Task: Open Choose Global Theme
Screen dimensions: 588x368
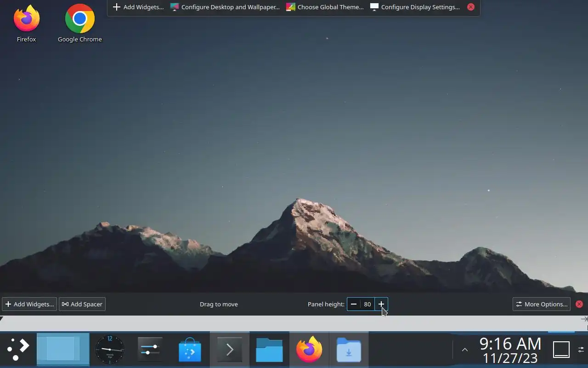Action: (x=325, y=7)
